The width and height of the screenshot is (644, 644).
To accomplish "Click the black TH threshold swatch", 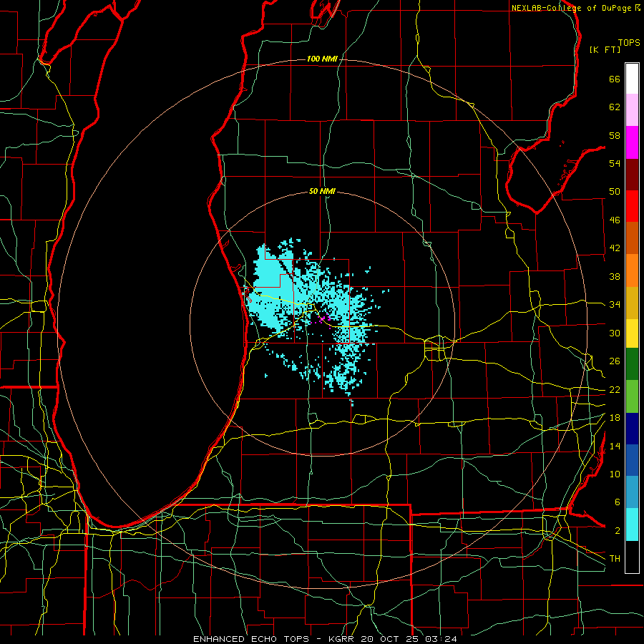I will pyautogui.click(x=632, y=557).
